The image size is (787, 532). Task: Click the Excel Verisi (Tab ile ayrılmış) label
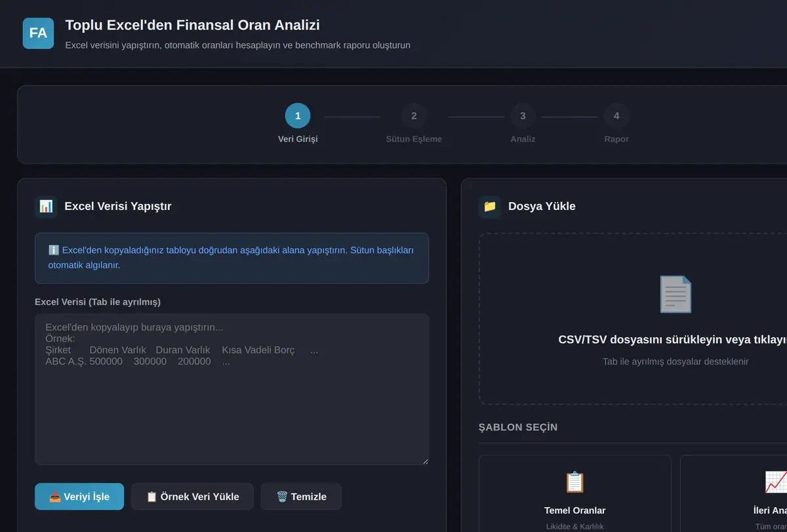98,302
